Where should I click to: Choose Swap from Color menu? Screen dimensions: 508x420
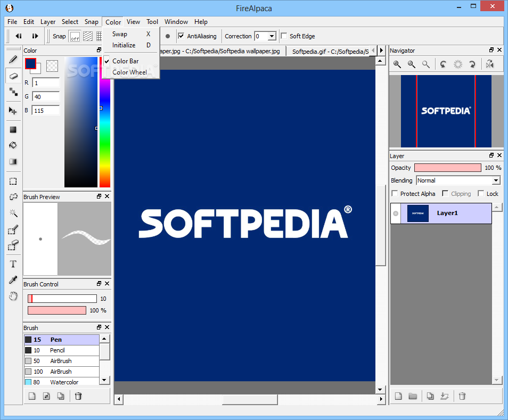(x=131, y=34)
